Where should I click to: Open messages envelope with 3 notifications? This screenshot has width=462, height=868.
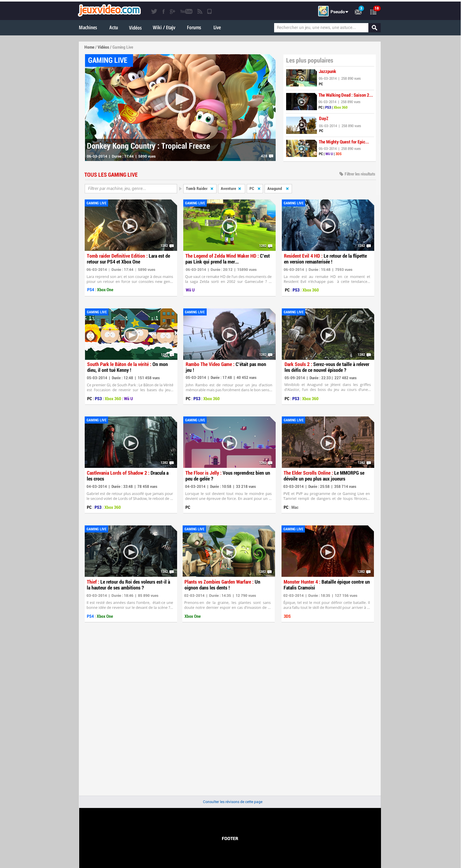[x=358, y=12]
